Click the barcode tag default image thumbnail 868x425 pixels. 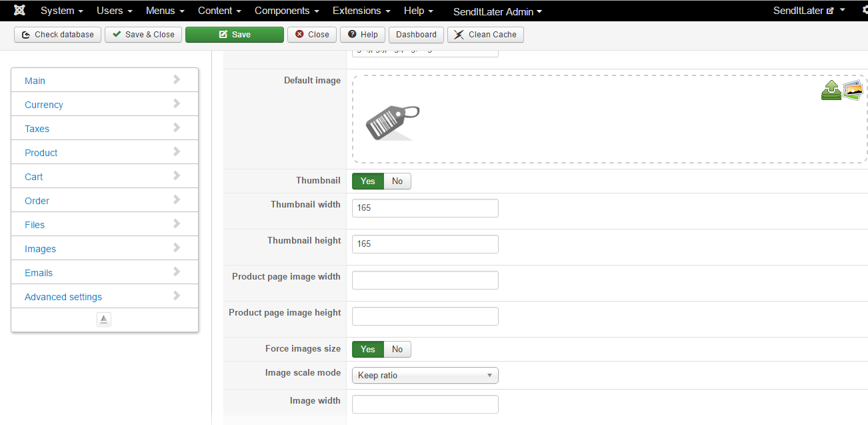pyautogui.click(x=393, y=122)
